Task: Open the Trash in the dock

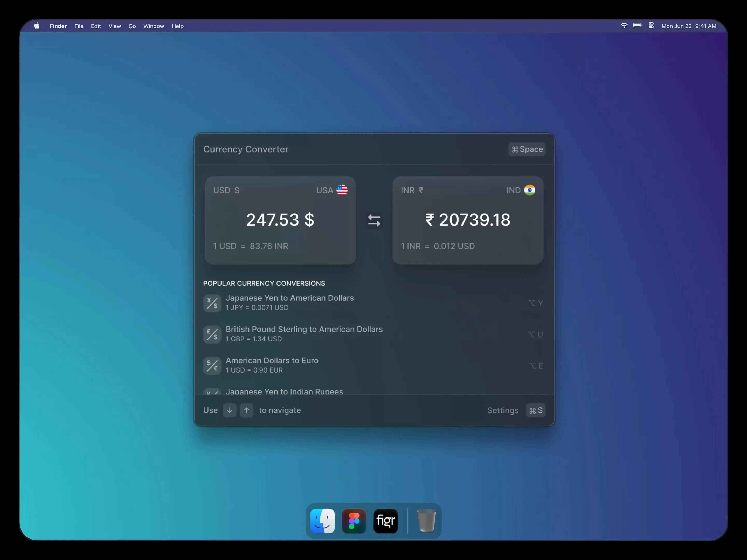Action: tap(426, 521)
